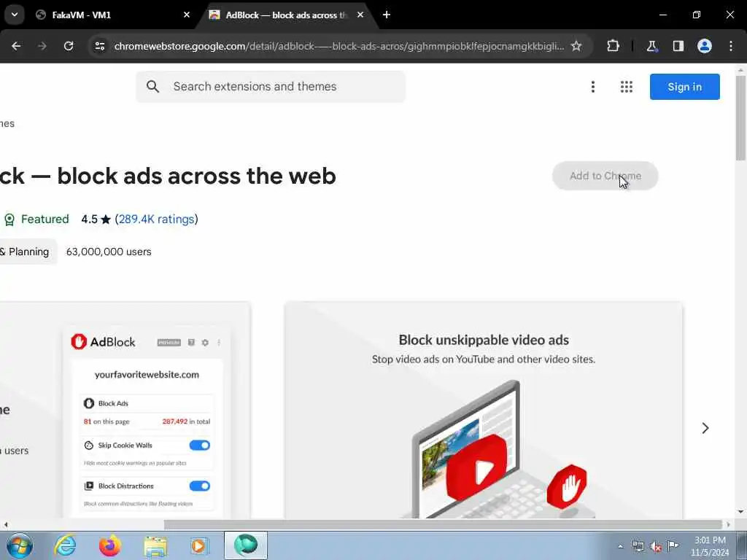Select the AdBlock Chrome Web Store tab

[x=286, y=15]
